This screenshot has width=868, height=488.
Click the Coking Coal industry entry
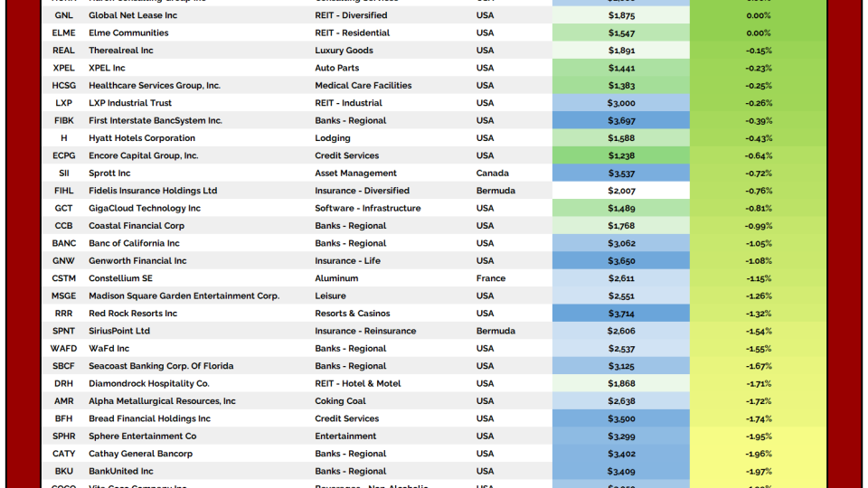[340, 401]
